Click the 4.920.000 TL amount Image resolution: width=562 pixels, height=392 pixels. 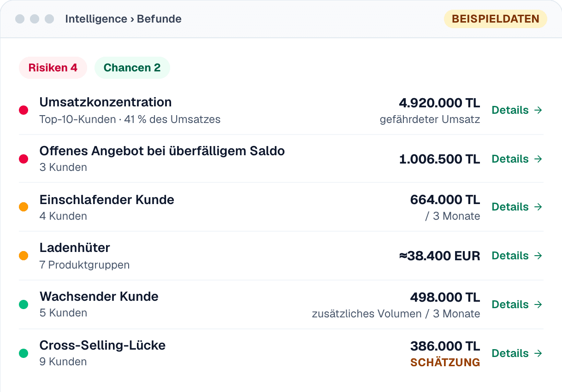pyautogui.click(x=439, y=103)
